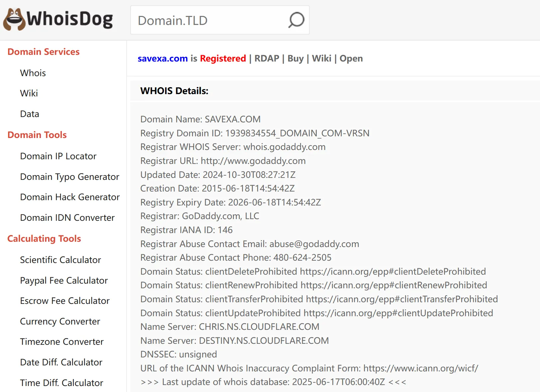Click the clientUpdateProhibited status line
Screen dimensions: 540x392
click(317, 313)
